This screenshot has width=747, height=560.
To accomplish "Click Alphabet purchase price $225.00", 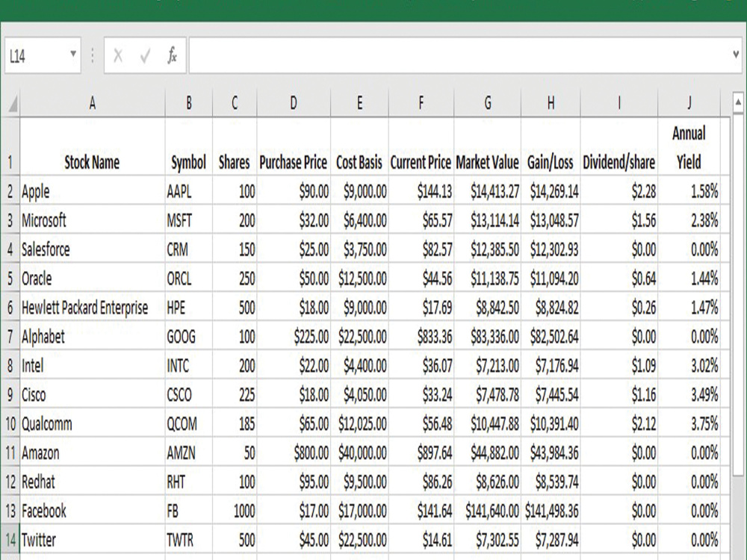I will (x=294, y=337).
